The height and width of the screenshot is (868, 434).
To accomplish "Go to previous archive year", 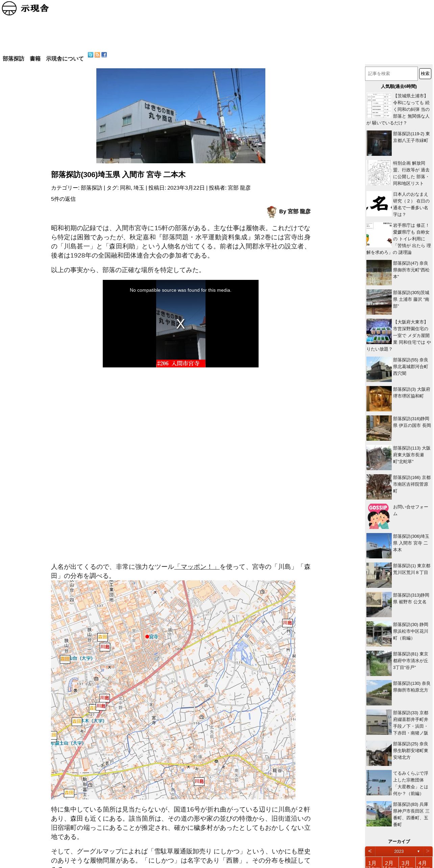I will click(370, 851).
